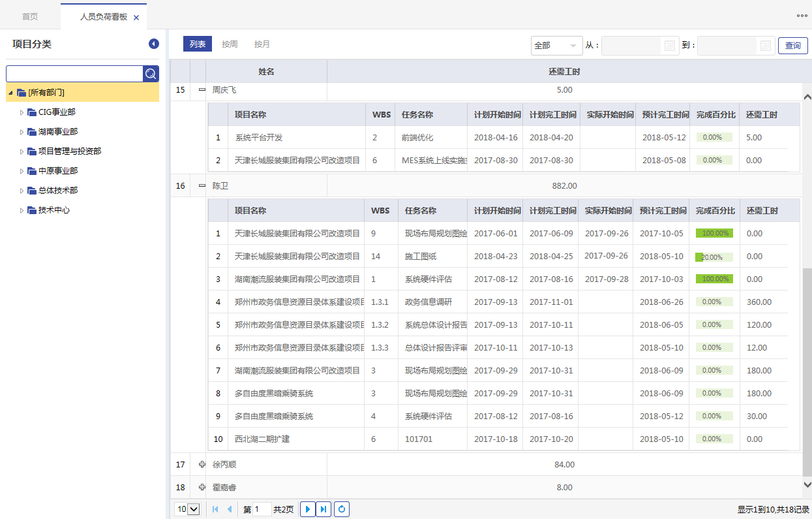
Task: Collapse the 项目分类 side panel arrow
Action: [x=154, y=44]
